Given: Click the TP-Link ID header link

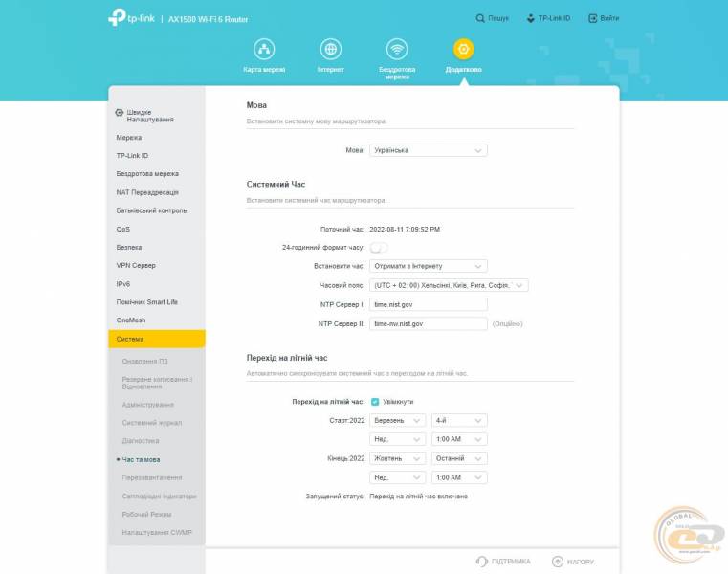Looking at the screenshot, I should coord(554,18).
